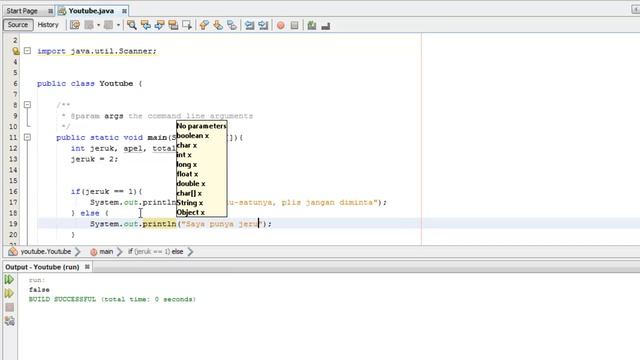640x360 pixels.
Task: Collapse the import statement fold
Action: click(x=27, y=51)
